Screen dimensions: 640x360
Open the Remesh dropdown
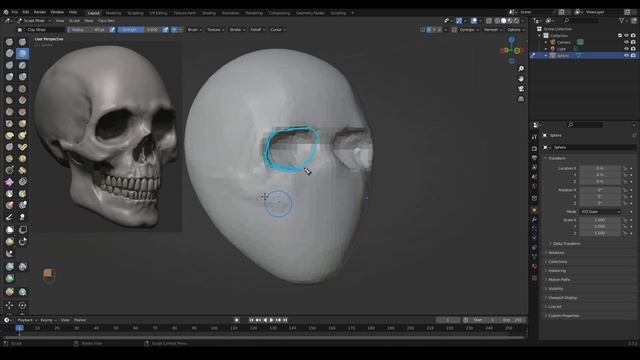click(x=493, y=30)
